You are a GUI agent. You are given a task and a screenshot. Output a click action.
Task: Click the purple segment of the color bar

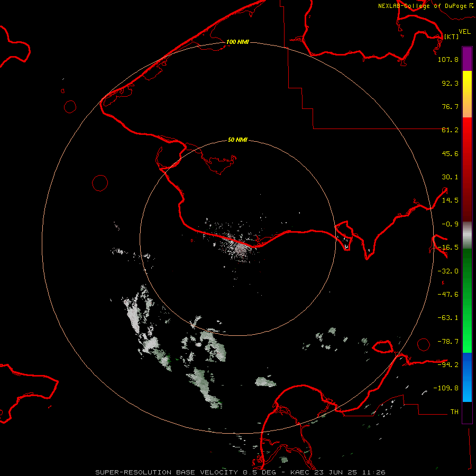click(467, 59)
